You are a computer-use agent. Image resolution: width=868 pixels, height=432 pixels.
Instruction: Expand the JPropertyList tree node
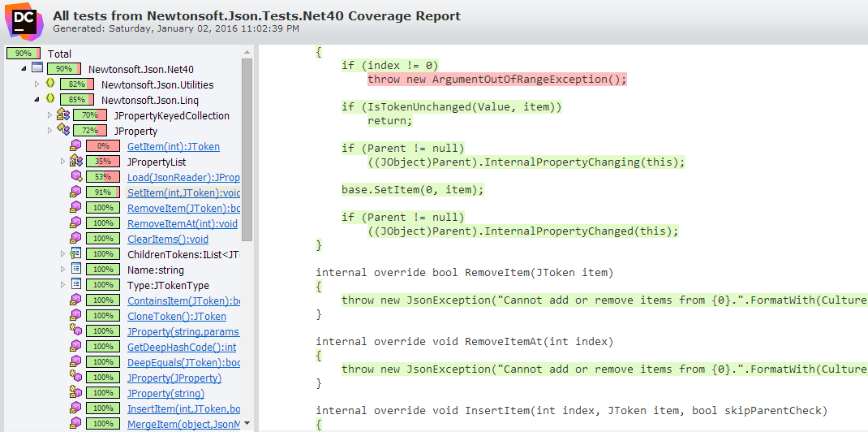(x=62, y=162)
